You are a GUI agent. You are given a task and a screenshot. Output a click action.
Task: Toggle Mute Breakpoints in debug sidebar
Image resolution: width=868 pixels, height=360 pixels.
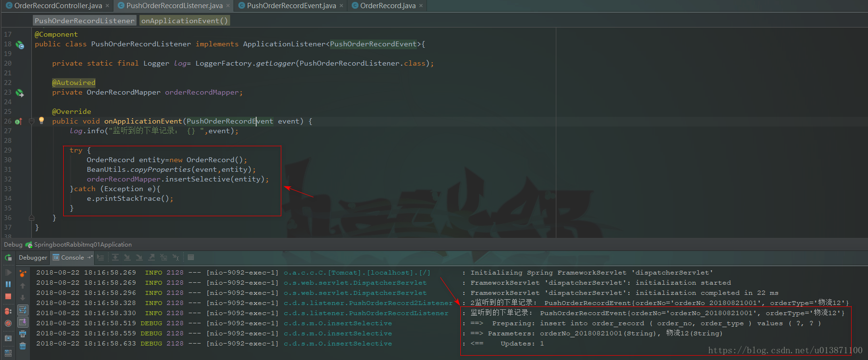pos(8,323)
